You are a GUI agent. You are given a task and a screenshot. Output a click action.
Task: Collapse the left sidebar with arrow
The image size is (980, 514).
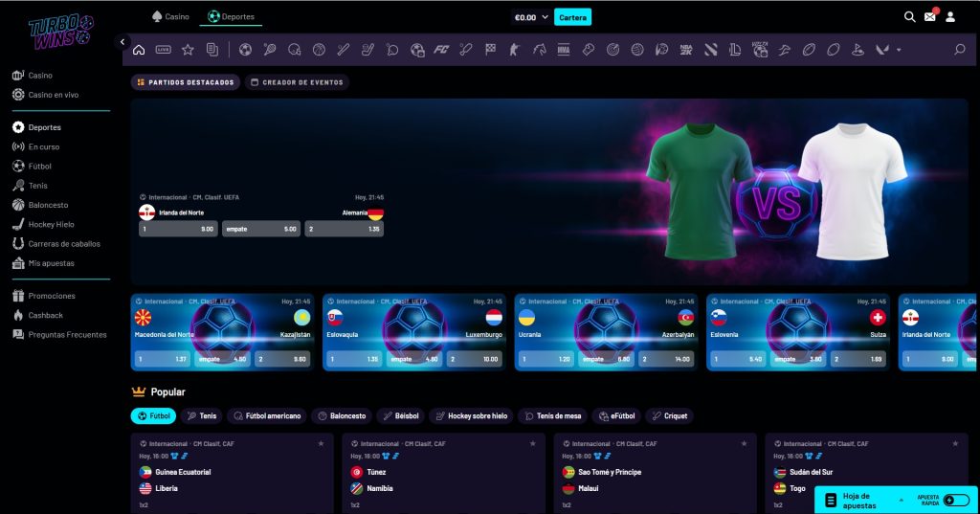tap(123, 42)
